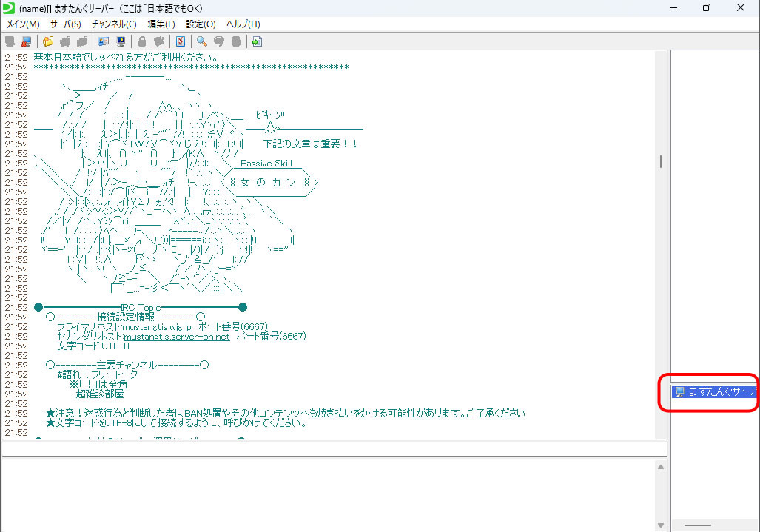Screen dimensions: 760x532
Task: Click the yellow folder icon in toolbar
Action: coord(48,41)
